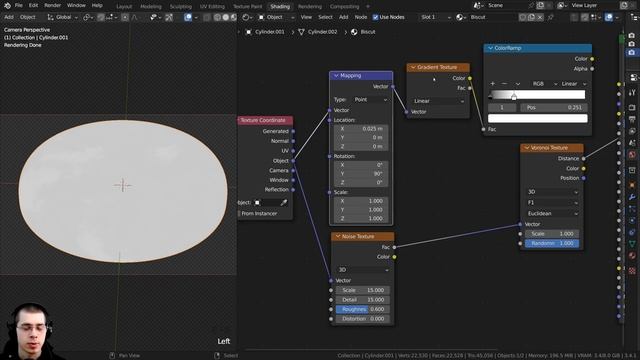This screenshot has height=360, width=640.
Task: Open the Global transform orientation dropdown
Action: pos(62,17)
